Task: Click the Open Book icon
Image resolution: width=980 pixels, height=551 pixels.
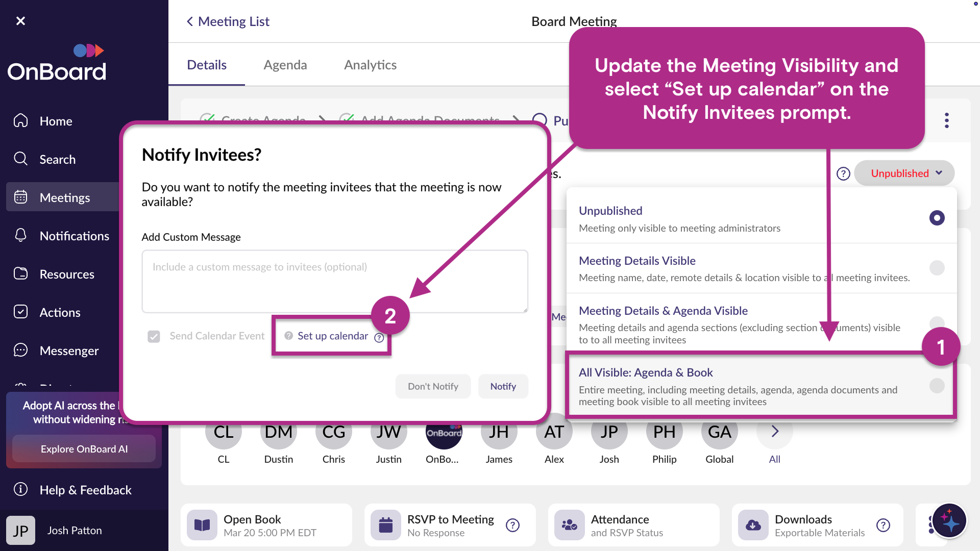Action: point(202,525)
